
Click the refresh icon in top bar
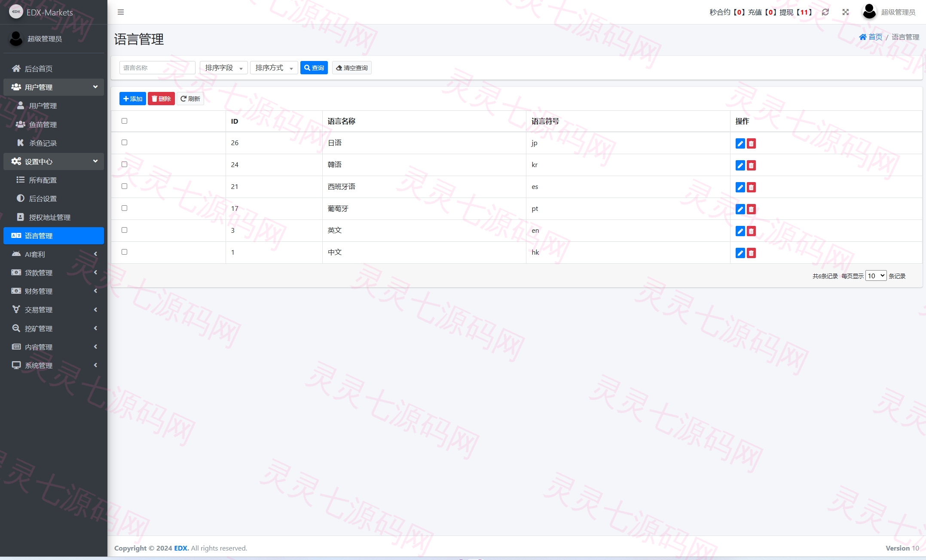point(825,12)
